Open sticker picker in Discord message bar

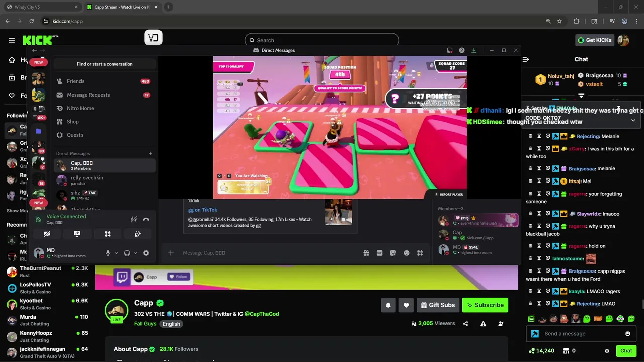pos(393,253)
